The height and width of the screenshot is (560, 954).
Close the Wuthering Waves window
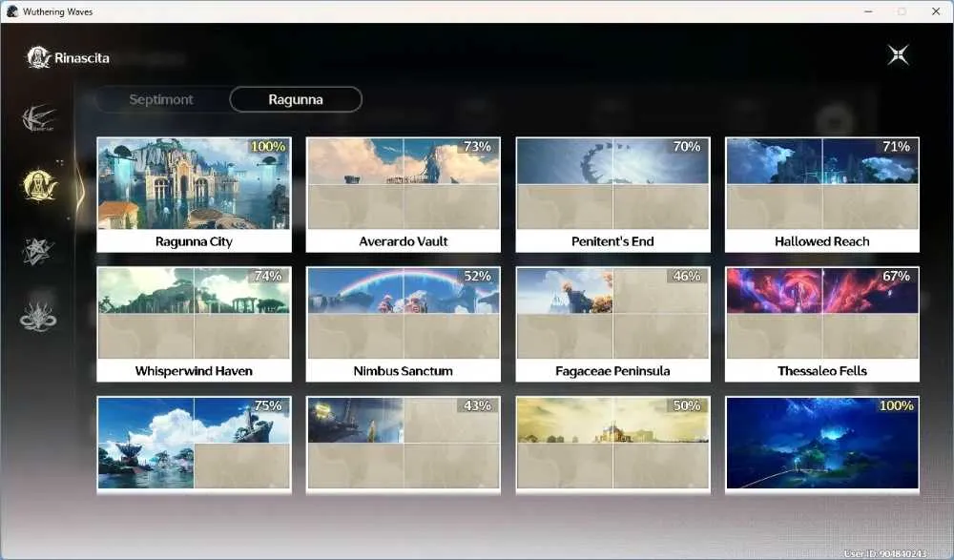(x=936, y=11)
